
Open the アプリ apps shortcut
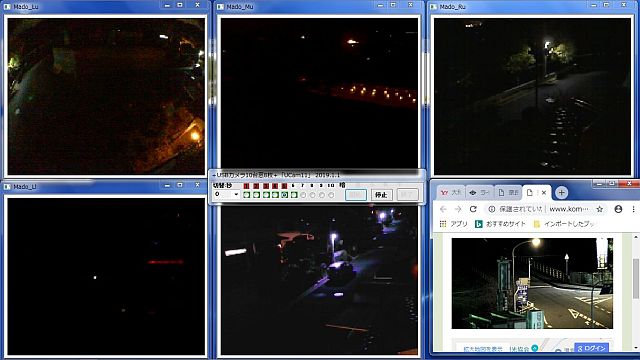[x=453, y=224]
